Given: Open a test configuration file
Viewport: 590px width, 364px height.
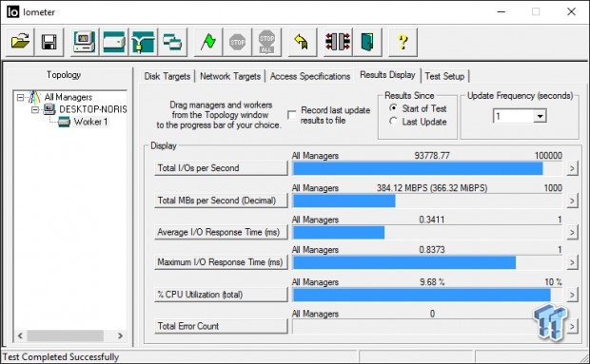Looking at the screenshot, I should [20, 42].
